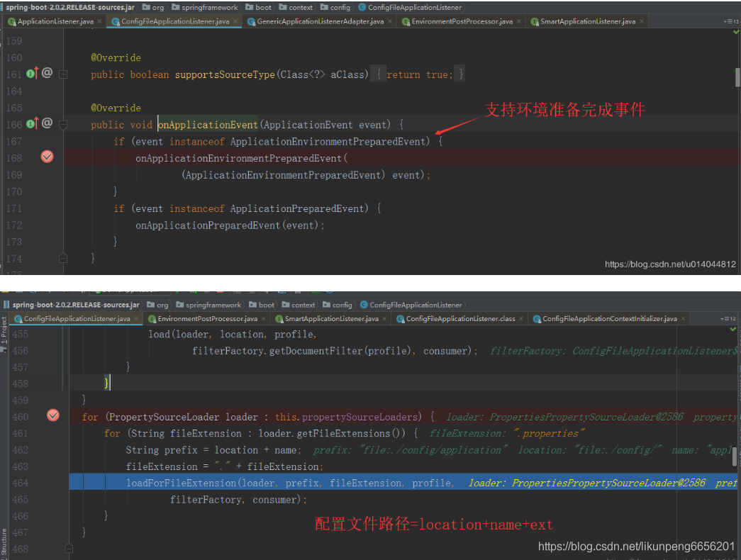This screenshot has width=741, height=560.
Task: Show hidden tabs list in top editor
Action: coord(730,21)
